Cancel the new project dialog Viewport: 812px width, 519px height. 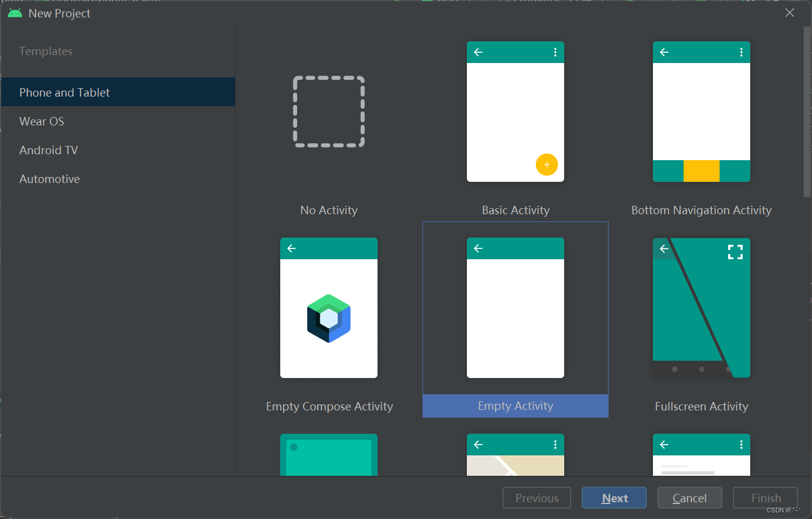coord(689,497)
